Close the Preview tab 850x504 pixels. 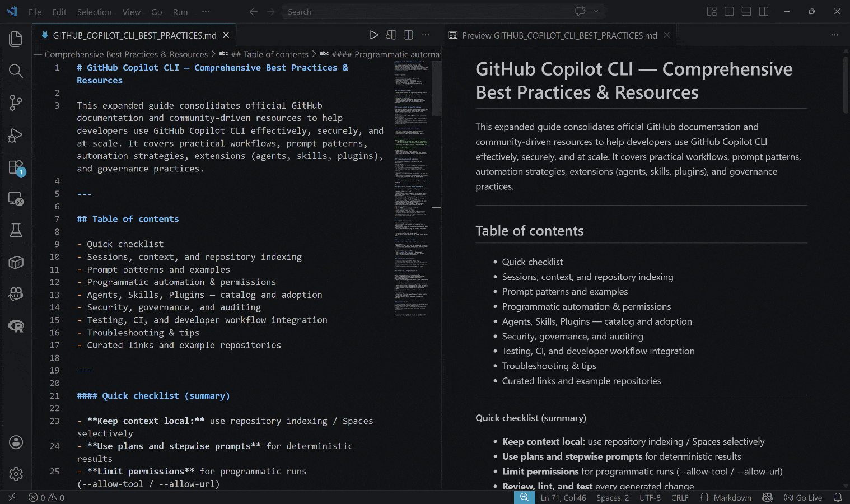666,35
